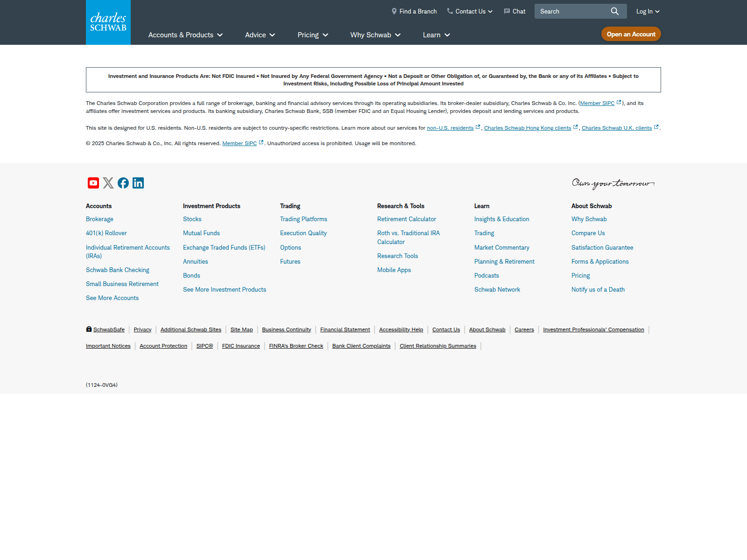The image size is (747, 560).
Task: Open the Site Map link
Action: (241, 329)
